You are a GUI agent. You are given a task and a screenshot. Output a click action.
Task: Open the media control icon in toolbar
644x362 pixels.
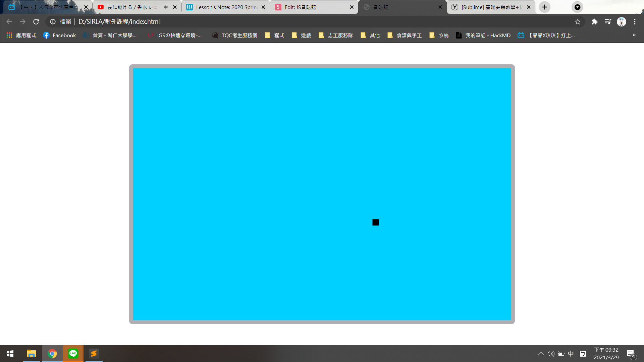pos(608,22)
